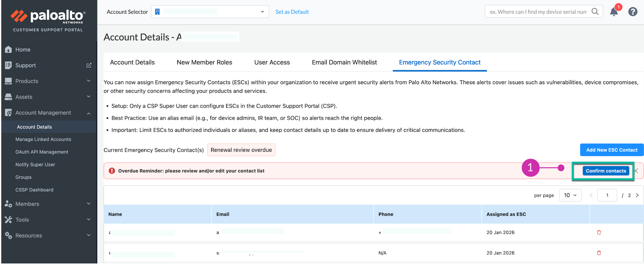Image resolution: width=644 pixels, height=265 pixels.
Task: Click Add New ESC Contact button
Action: [x=612, y=150]
